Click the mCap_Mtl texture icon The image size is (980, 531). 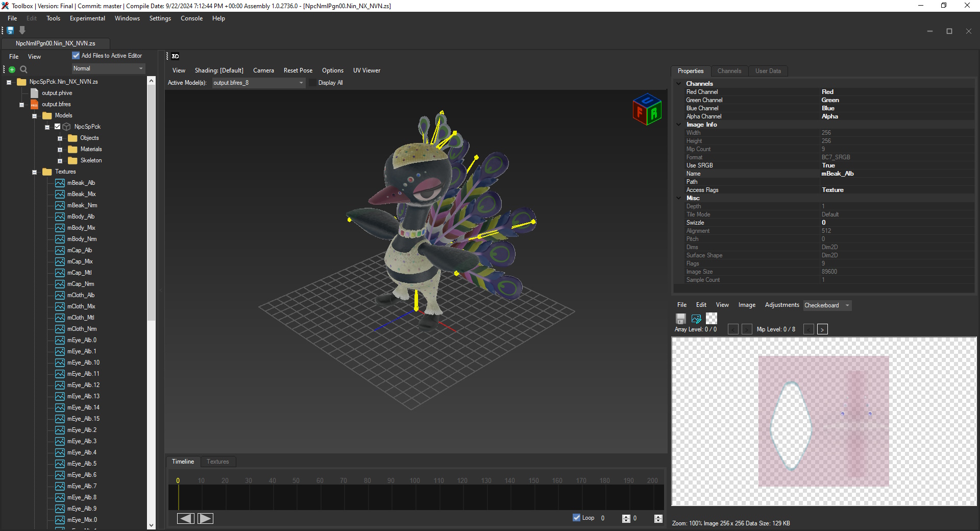pyautogui.click(x=60, y=273)
